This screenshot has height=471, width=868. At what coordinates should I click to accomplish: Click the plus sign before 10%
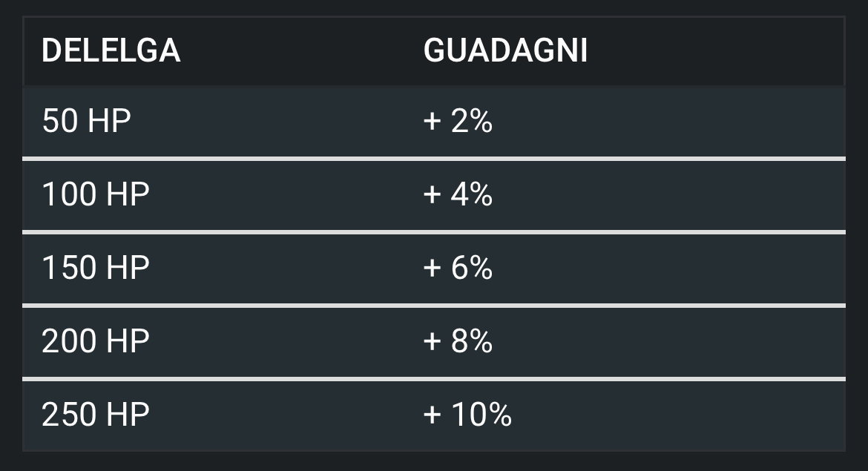coord(433,415)
